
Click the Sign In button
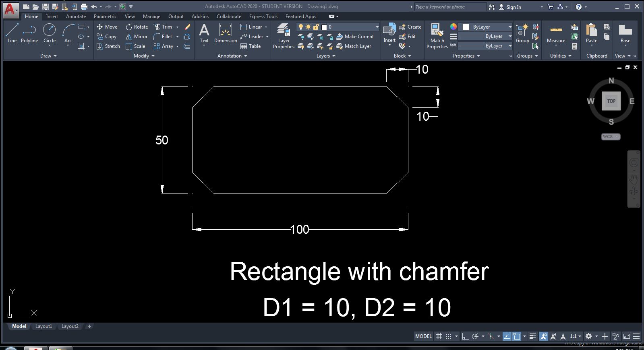(510, 7)
